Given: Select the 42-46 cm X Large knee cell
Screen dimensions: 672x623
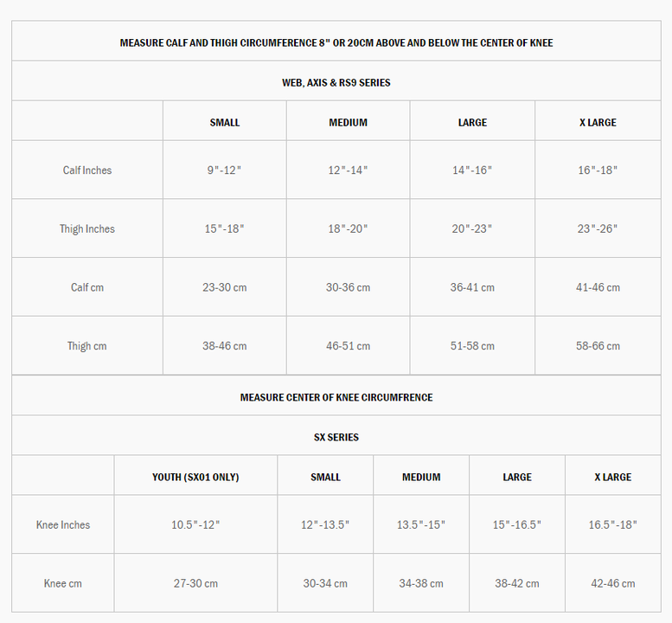Looking at the screenshot, I should pyautogui.click(x=612, y=584).
